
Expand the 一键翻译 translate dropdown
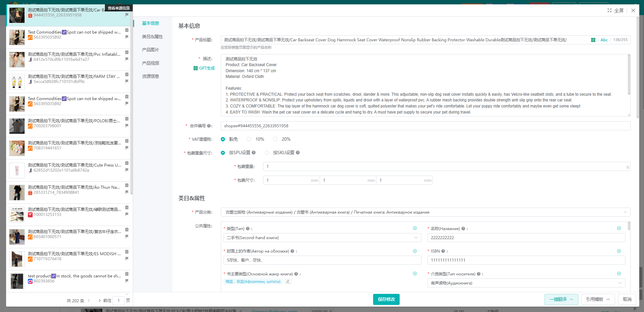[x=571, y=299]
